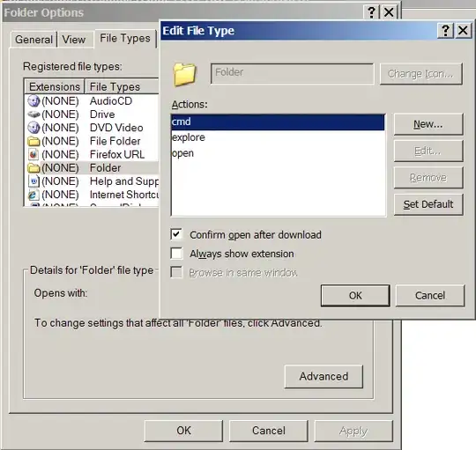476x450 pixels.
Task: Click Apply in Folder Options
Action: coord(353,431)
